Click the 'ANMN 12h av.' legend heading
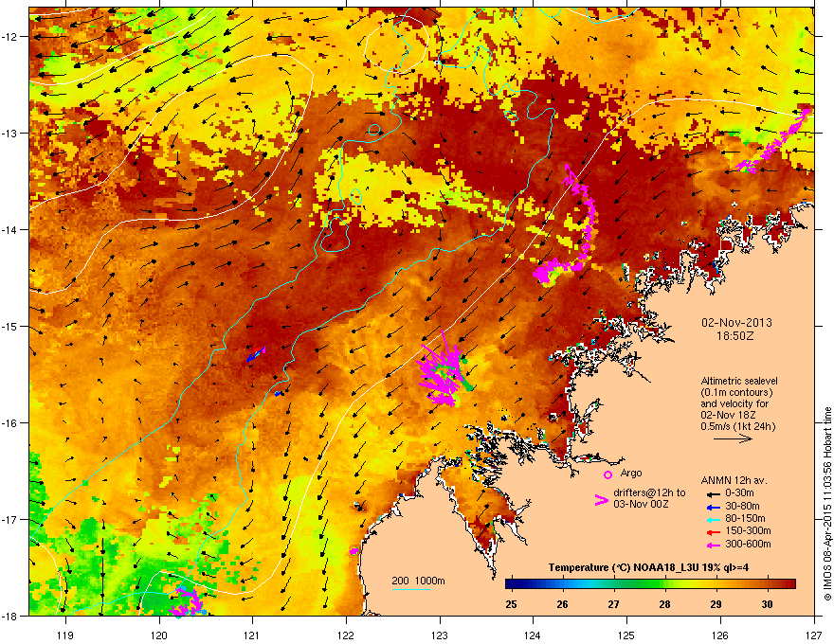The height and width of the screenshot is (644, 834). click(x=734, y=480)
